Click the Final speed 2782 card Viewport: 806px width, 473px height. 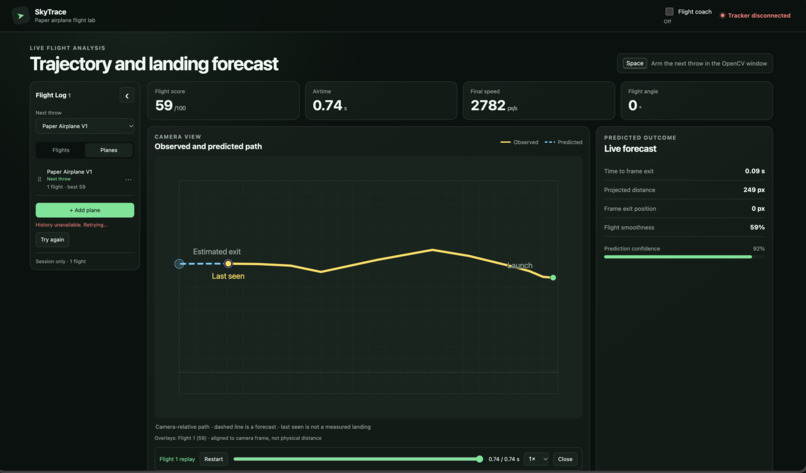(x=539, y=101)
